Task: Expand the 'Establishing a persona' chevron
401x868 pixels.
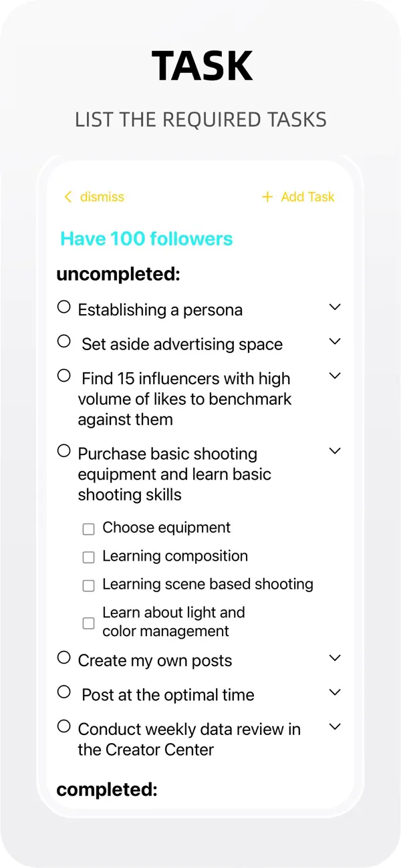Action: click(336, 307)
